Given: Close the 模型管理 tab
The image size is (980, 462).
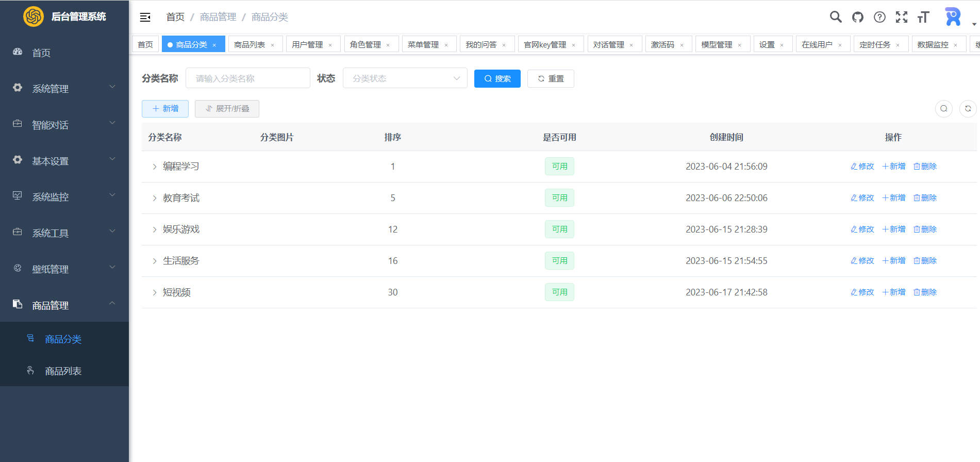Looking at the screenshot, I should click(739, 45).
